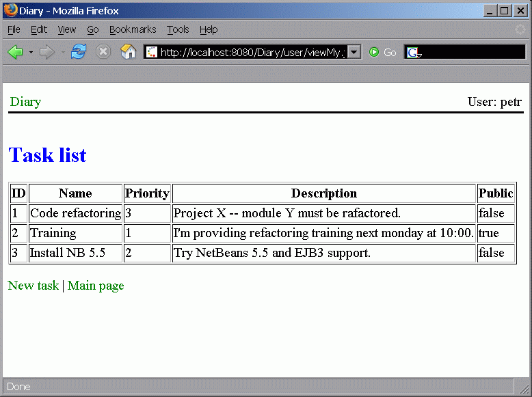Click the Diary header link

(x=25, y=102)
